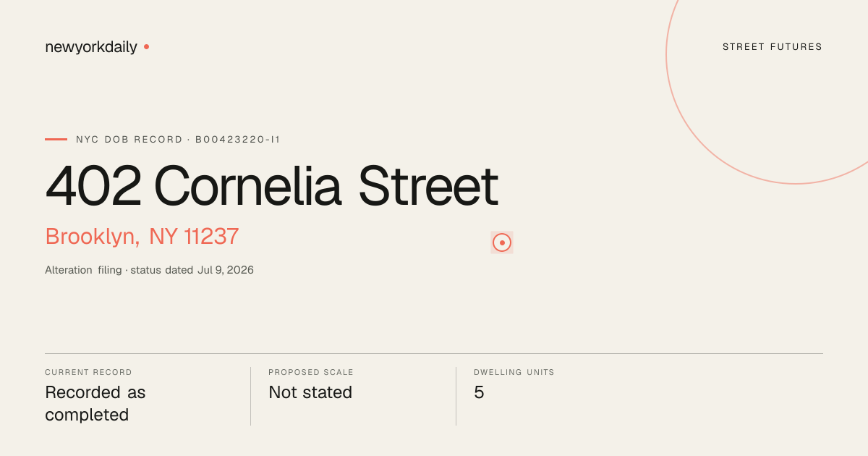Viewport: 868px width, 456px height.
Task: Select the dwelling units count 5
Action: (479, 392)
